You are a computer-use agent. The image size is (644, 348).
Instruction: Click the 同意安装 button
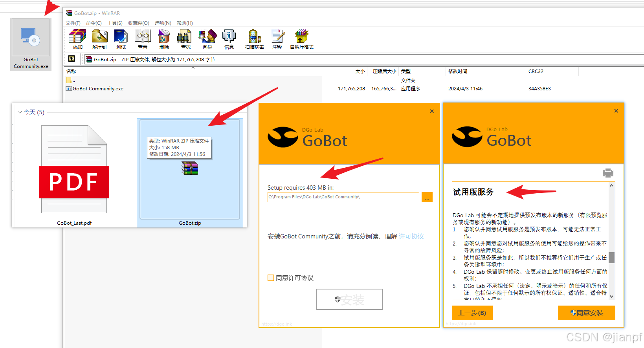pyautogui.click(x=586, y=313)
